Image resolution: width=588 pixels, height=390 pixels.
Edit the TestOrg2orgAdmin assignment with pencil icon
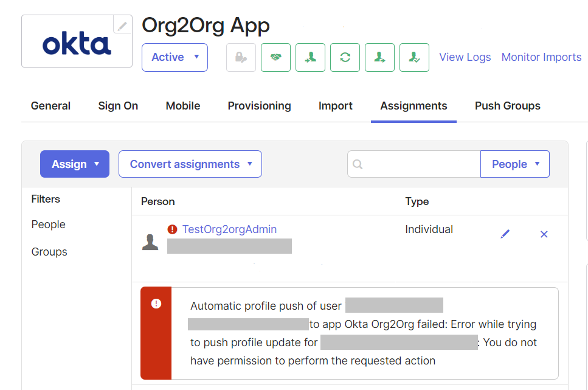tap(505, 234)
